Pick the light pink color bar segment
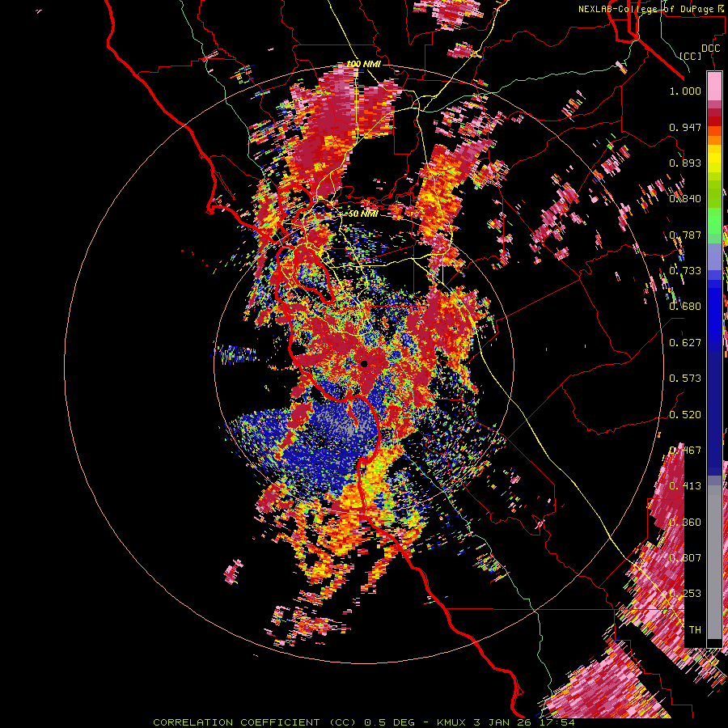This screenshot has width=728, height=728. coord(714,86)
